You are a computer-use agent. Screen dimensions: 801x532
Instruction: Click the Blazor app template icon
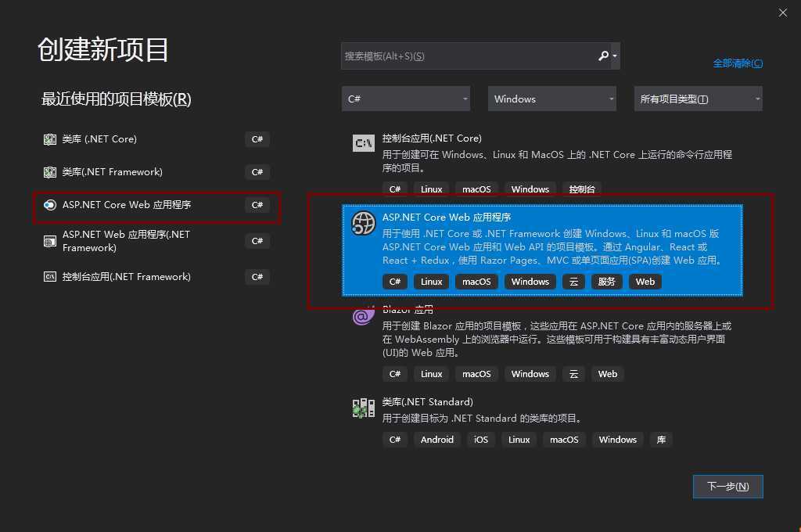(363, 316)
